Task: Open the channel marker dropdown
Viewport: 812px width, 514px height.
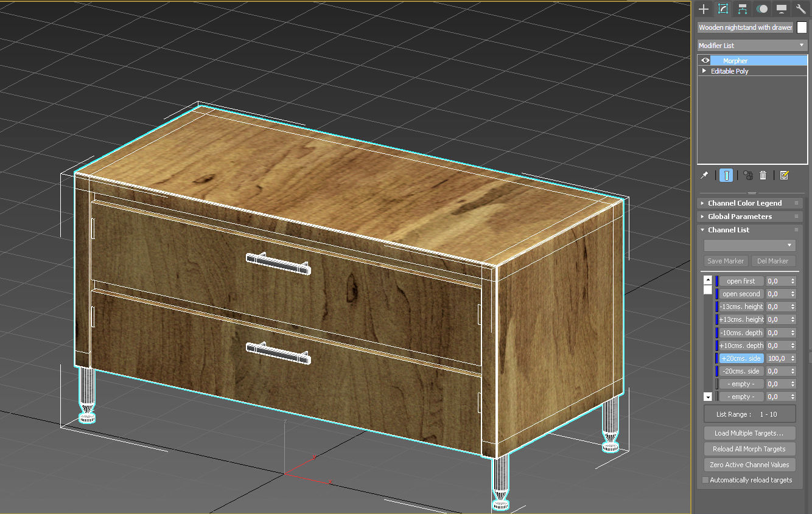Action: (x=749, y=245)
